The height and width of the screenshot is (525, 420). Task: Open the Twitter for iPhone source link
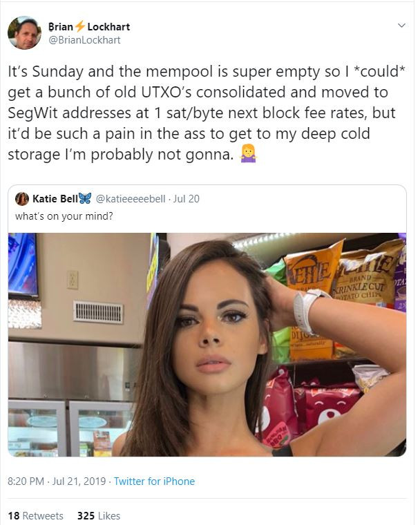155,481
